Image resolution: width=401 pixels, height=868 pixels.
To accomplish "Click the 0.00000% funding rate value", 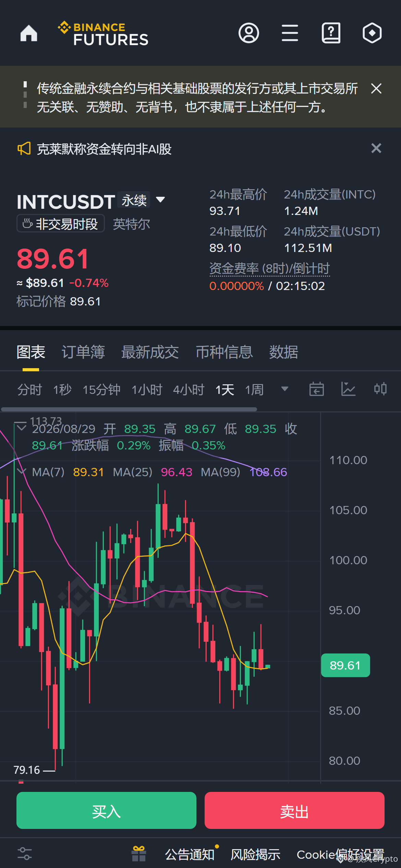I will [237, 286].
